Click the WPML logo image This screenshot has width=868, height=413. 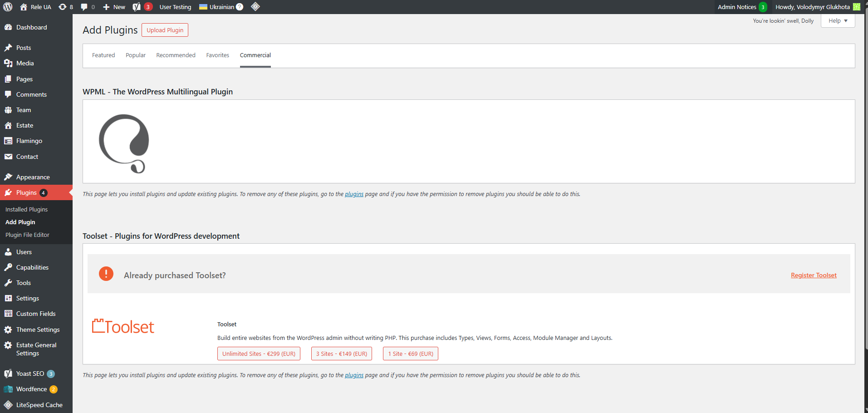click(x=124, y=143)
